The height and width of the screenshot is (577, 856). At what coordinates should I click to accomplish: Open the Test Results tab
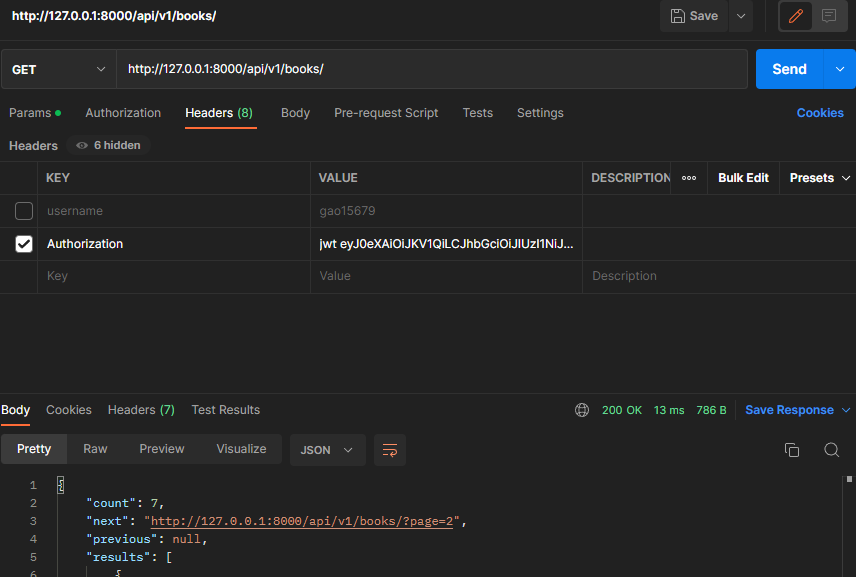coord(225,410)
